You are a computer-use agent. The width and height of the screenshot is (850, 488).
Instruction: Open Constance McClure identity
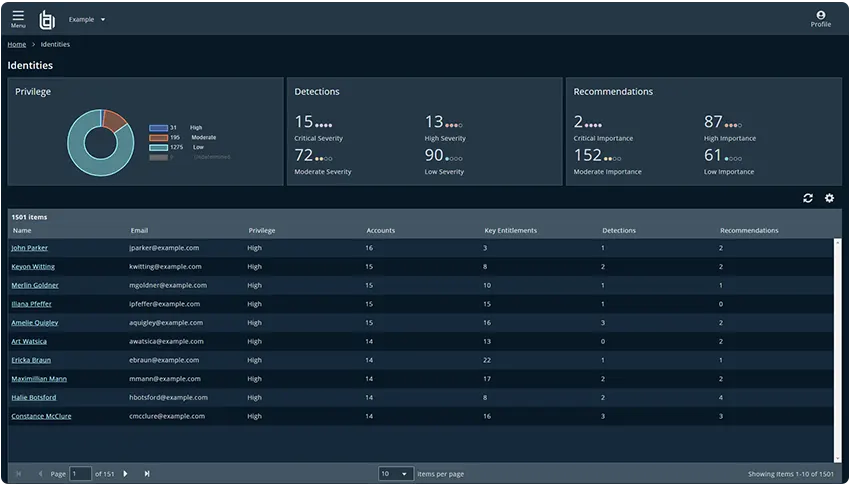click(x=41, y=416)
